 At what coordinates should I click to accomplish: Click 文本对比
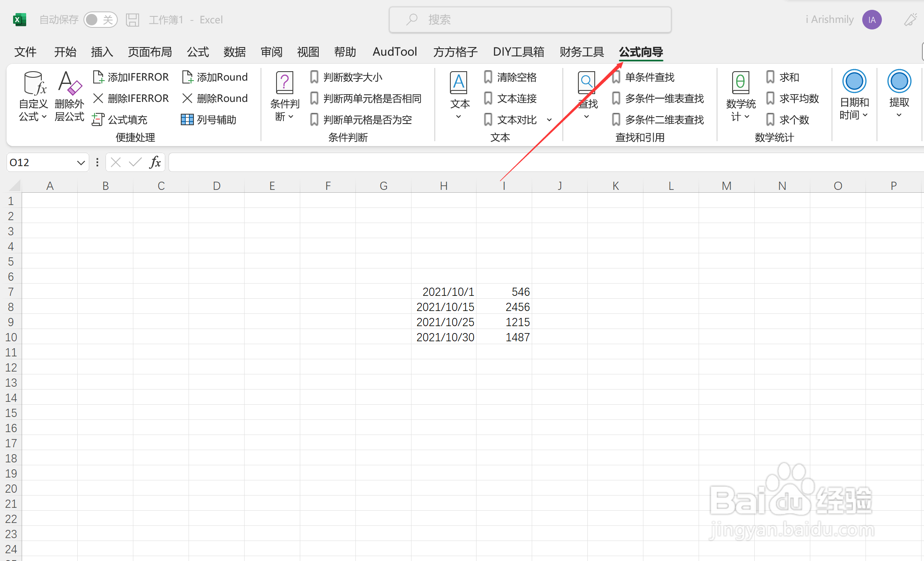click(510, 119)
